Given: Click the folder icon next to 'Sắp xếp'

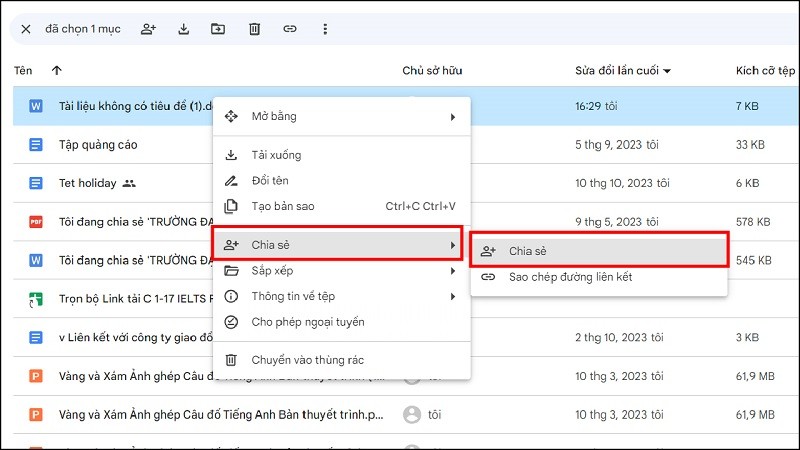Looking at the screenshot, I should pos(231,271).
